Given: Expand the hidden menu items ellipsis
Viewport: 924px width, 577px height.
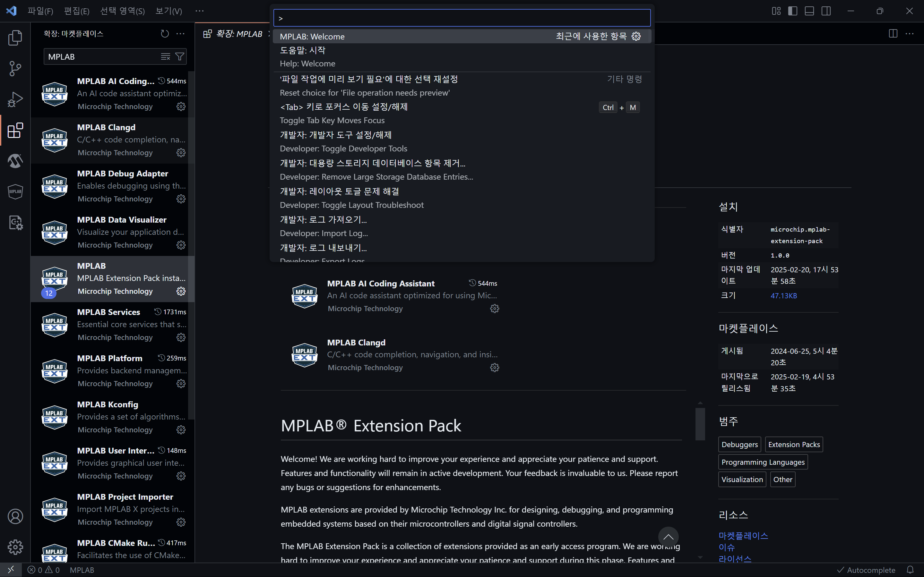Looking at the screenshot, I should tap(199, 11).
